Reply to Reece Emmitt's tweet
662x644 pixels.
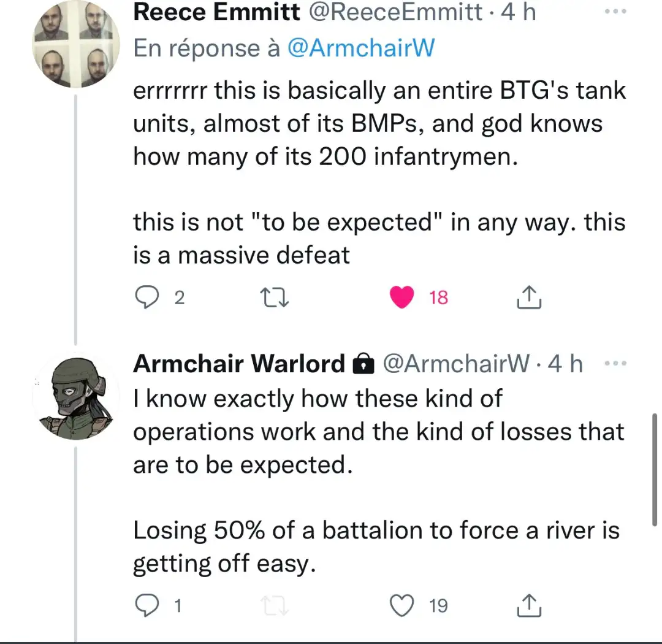[x=146, y=297]
